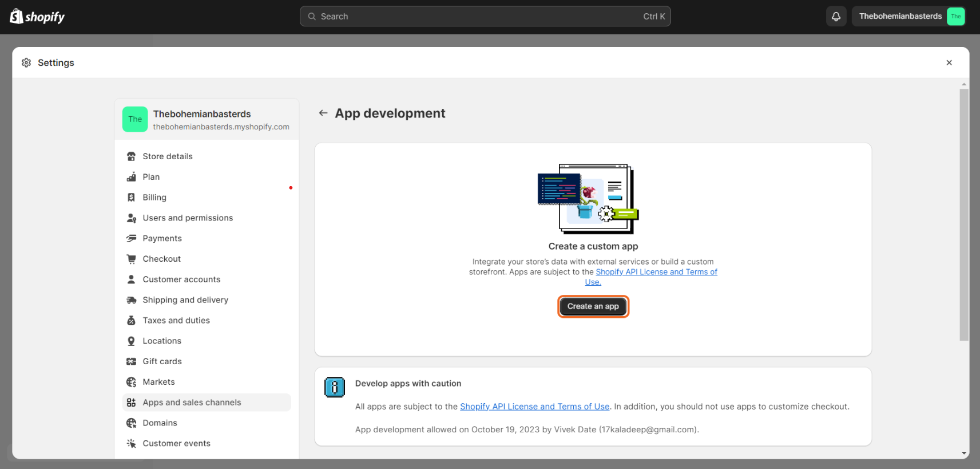This screenshot has width=980, height=469.
Task: Close the Settings panel
Action: point(949,62)
